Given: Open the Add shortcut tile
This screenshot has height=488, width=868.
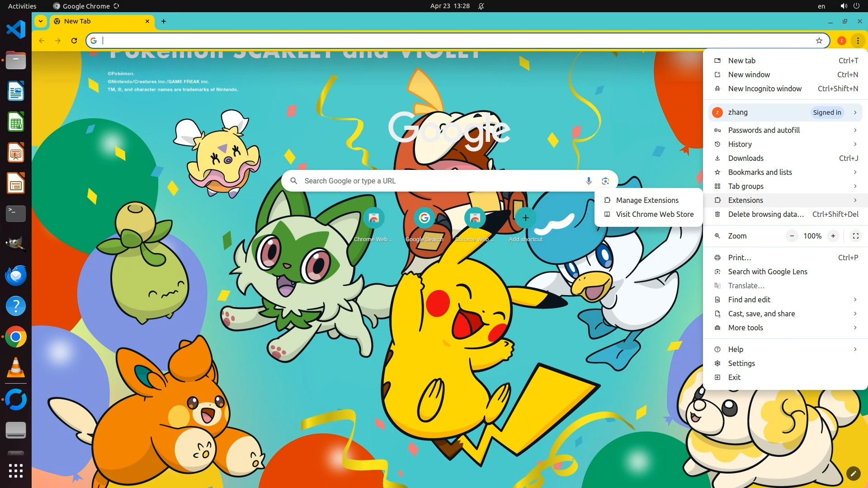Looking at the screenshot, I should coord(525,218).
